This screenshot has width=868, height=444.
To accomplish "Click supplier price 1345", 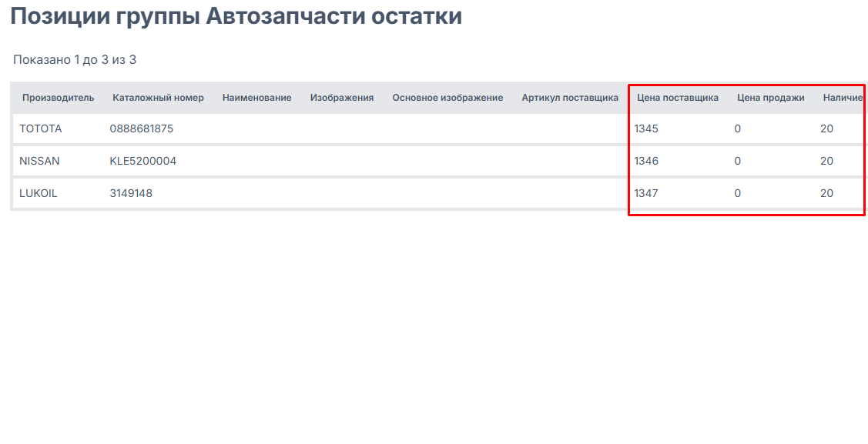I will click(x=646, y=129).
